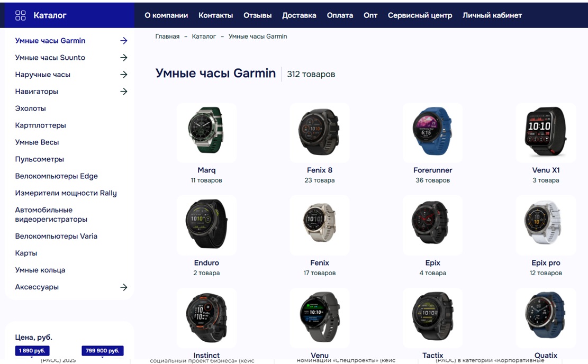Click the Epix pro category title
The width and height of the screenshot is (588, 364).
(546, 263)
